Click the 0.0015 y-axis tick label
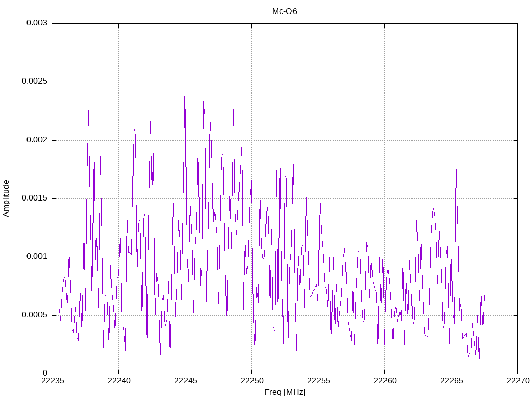The width and height of the screenshot is (532, 399). click(x=35, y=198)
